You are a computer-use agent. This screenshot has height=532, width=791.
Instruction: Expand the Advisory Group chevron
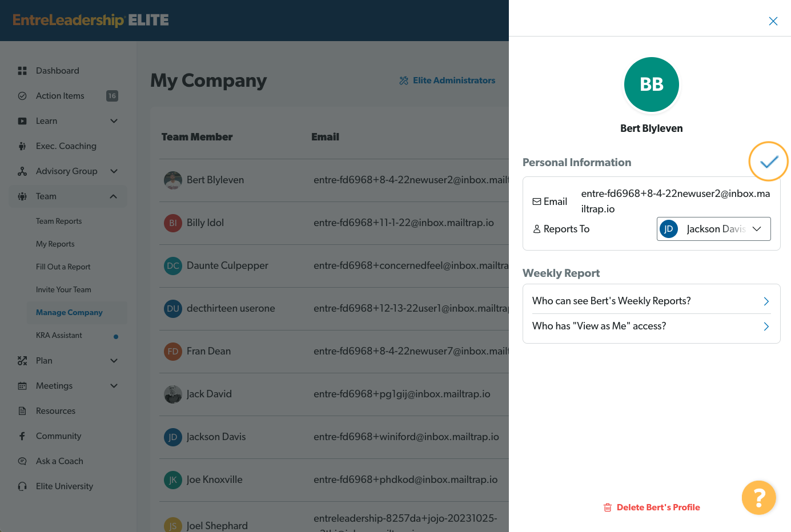(114, 171)
